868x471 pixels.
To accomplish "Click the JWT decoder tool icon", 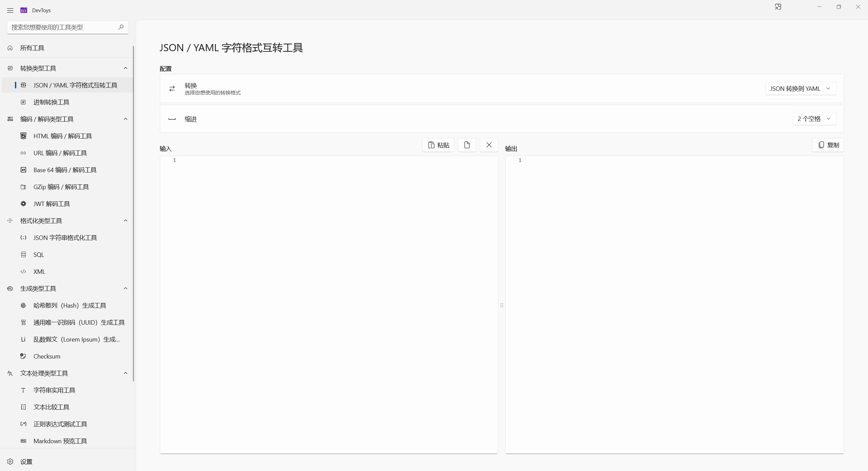I will coord(23,204).
